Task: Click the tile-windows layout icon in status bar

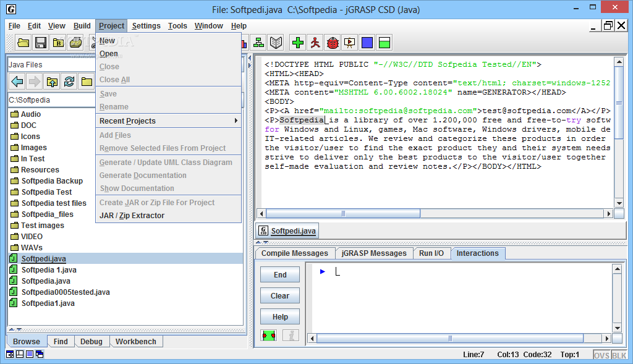Action: pos(19,354)
